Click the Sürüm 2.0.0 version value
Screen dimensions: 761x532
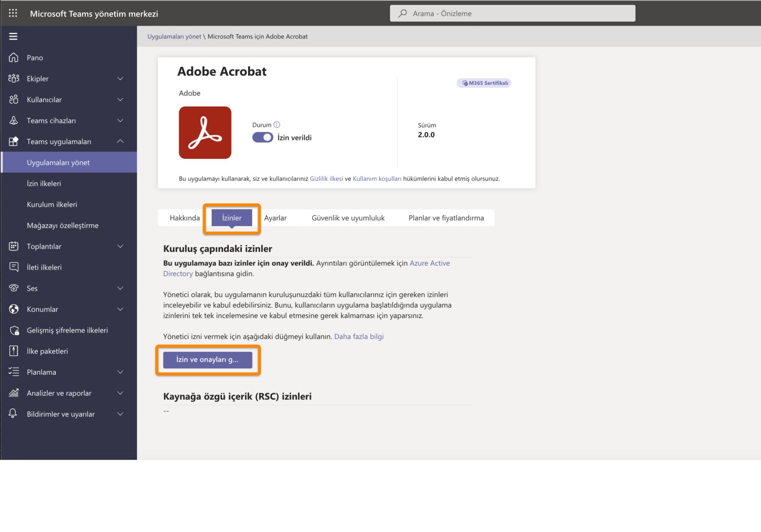[426, 135]
